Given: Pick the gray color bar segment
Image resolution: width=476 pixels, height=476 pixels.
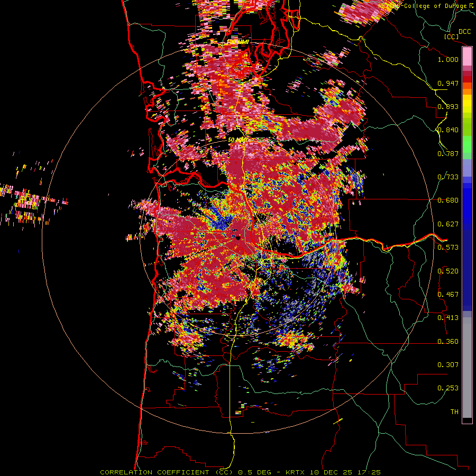Looking at the screenshot, I should [x=467, y=368].
